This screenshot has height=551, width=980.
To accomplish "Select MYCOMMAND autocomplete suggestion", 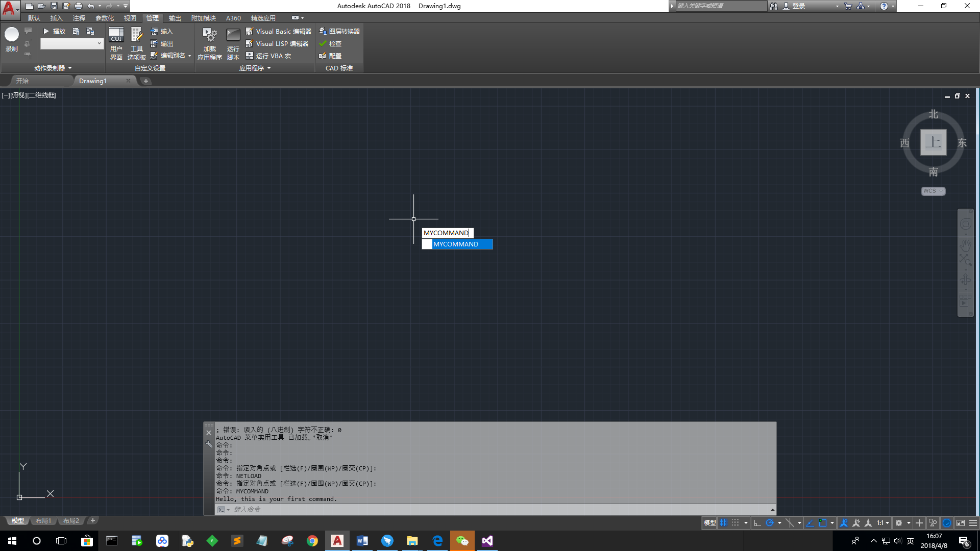I will [x=457, y=244].
